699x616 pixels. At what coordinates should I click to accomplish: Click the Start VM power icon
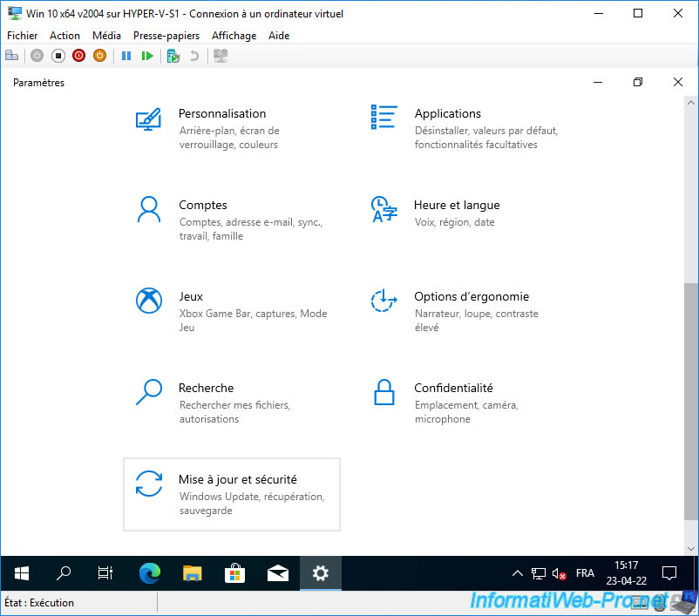(x=37, y=56)
